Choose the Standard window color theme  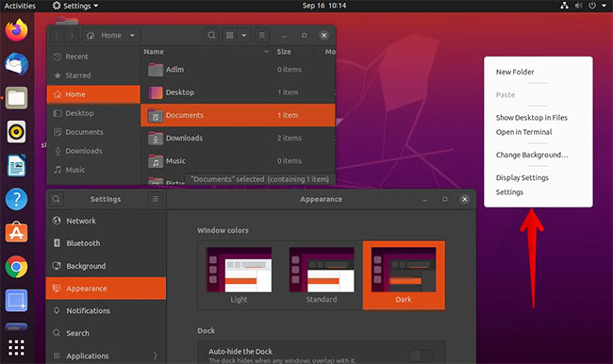pyautogui.click(x=322, y=275)
